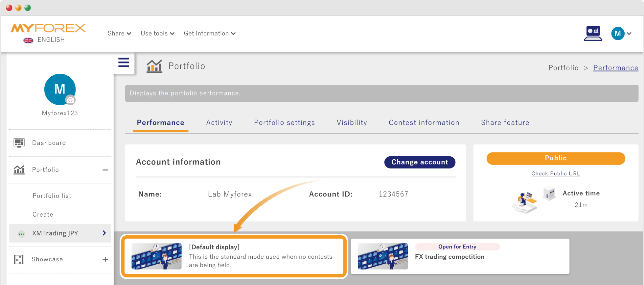Open the laptop dashboard icon in header
The image size is (644, 285).
(593, 34)
